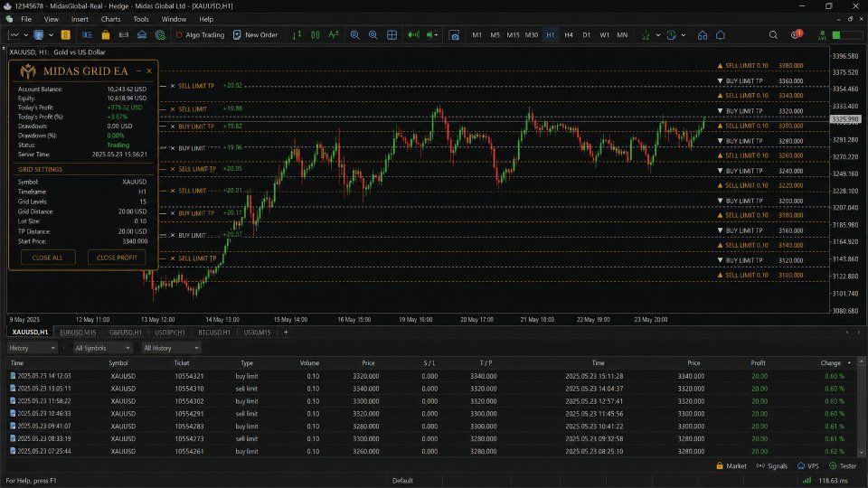Close the Midas Grid EA panel

149,70
